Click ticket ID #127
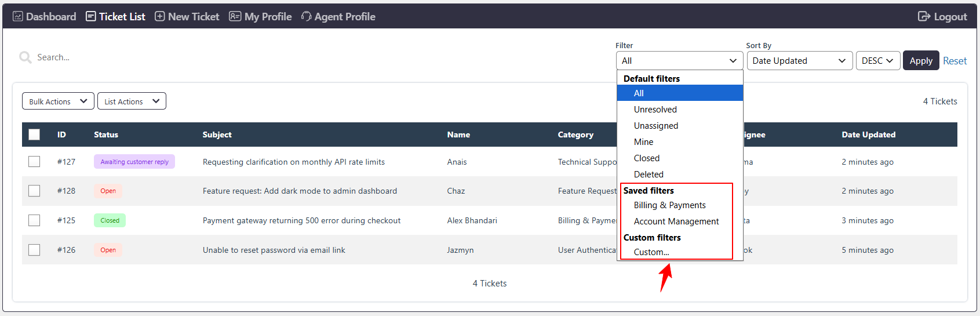Screen dimensions: 980x316 (x=66, y=162)
